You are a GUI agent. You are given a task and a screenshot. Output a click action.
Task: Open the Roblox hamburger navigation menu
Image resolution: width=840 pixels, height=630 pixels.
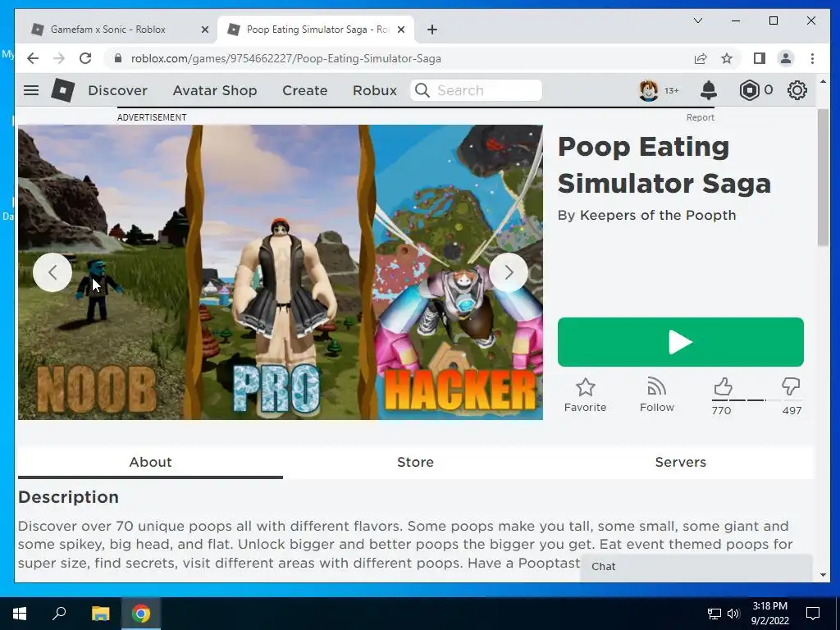(x=31, y=90)
